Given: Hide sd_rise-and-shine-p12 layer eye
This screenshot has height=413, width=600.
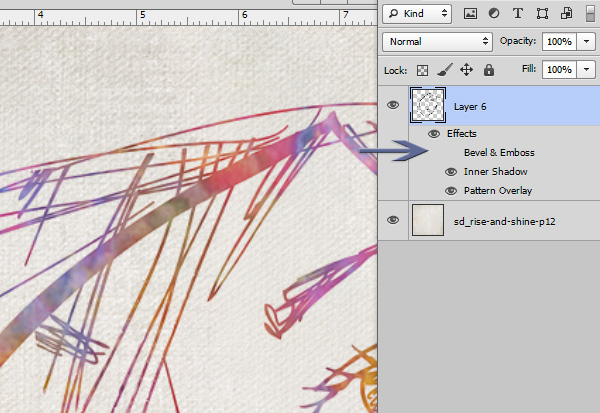Looking at the screenshot, I should point(393,220).
